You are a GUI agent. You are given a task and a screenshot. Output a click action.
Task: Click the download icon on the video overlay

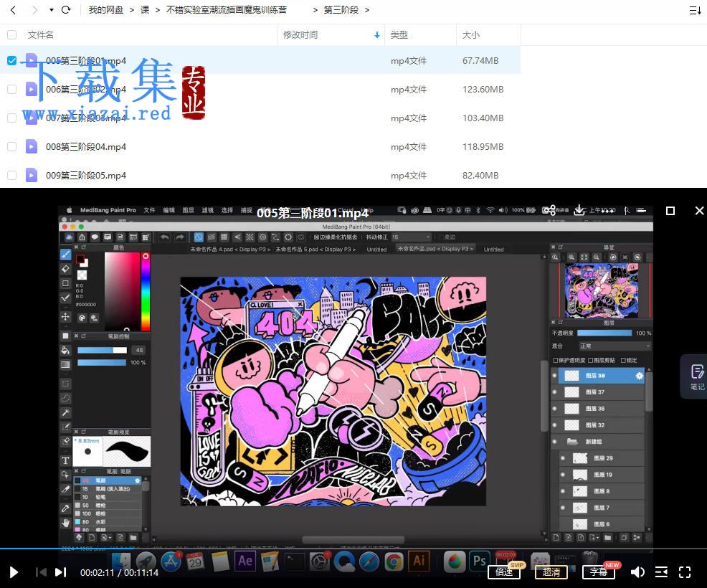[x=579, y=210]
